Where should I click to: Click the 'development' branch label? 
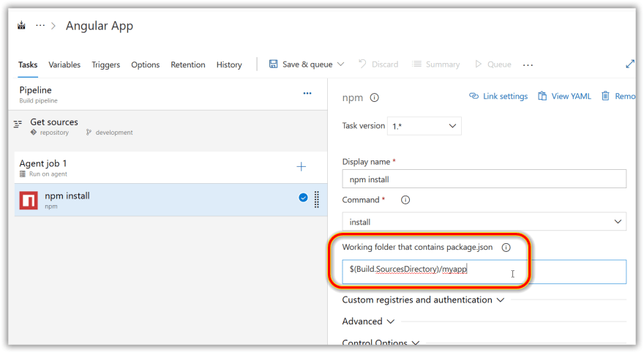114,133
